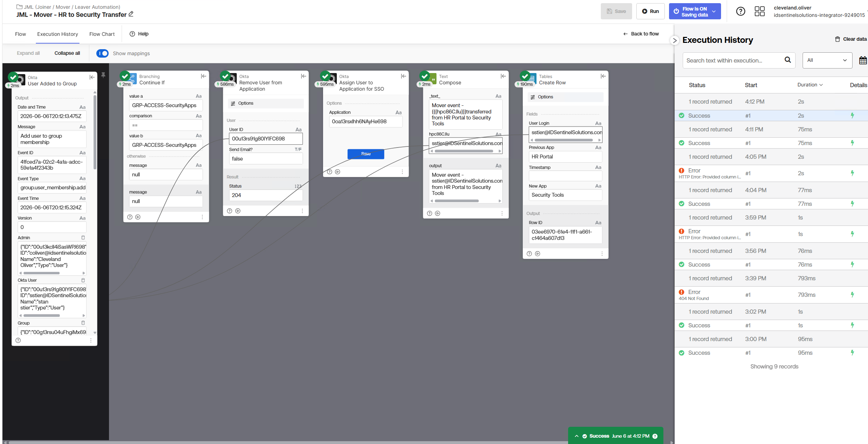The height and width of the screenshot is (444, 868).
Task: Click the pencil icon to edit flow name
Action: [x=131, y=14]
